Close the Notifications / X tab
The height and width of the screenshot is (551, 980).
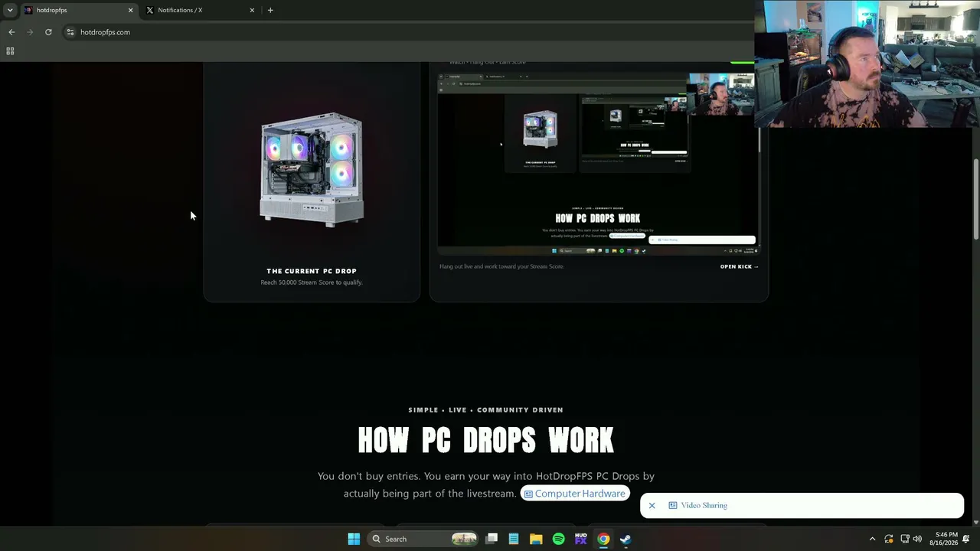coord(252,10)
